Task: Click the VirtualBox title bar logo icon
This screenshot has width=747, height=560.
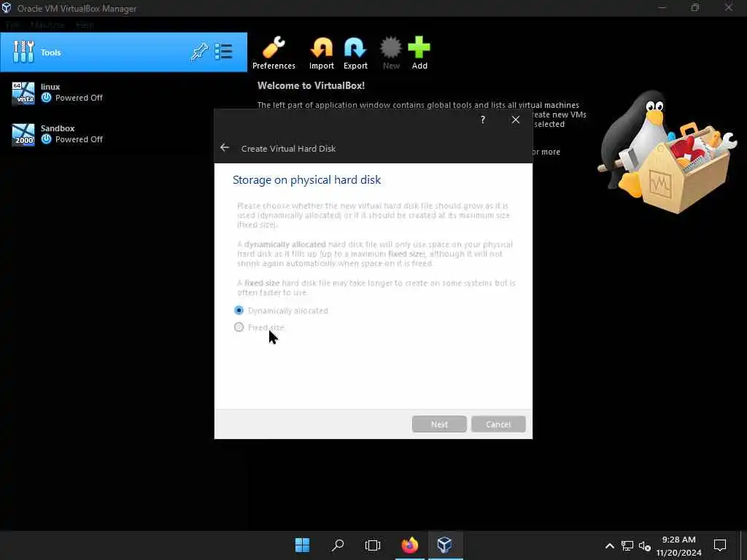Action: pos(7,8)
